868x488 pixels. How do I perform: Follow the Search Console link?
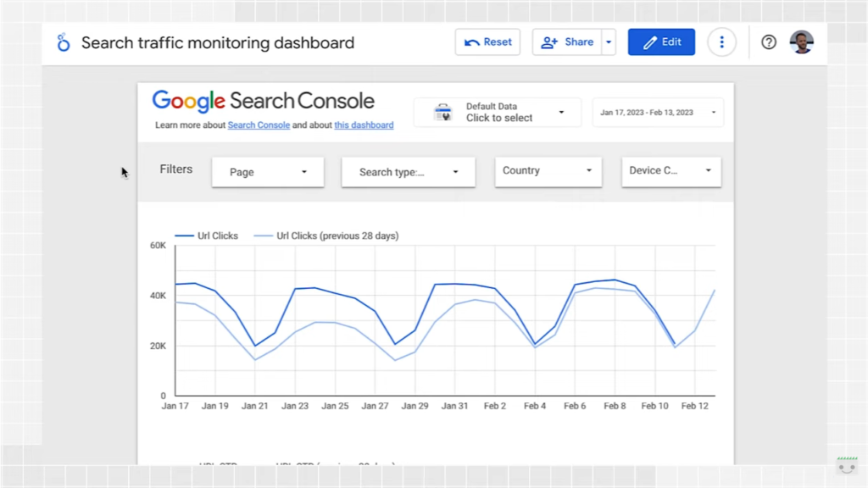(x=259, y=125)
